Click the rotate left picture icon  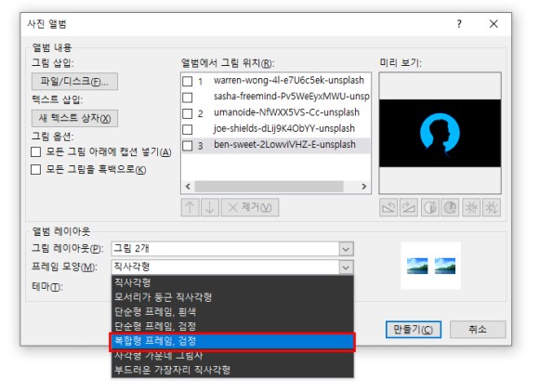click(388, 207)
